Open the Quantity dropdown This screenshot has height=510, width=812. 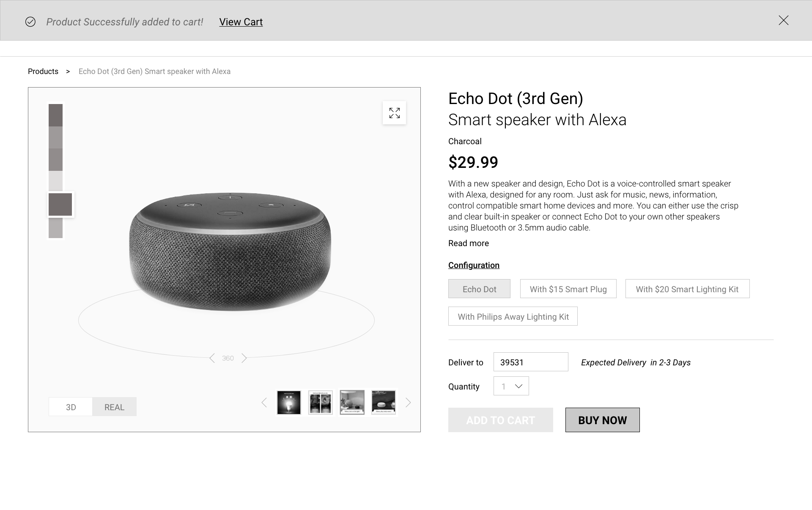point(511,386)
